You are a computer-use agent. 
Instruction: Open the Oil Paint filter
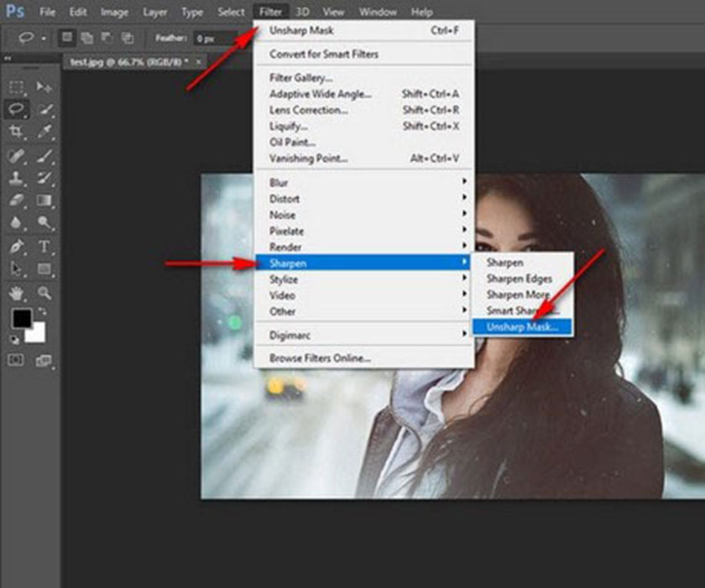coord(363,143)
